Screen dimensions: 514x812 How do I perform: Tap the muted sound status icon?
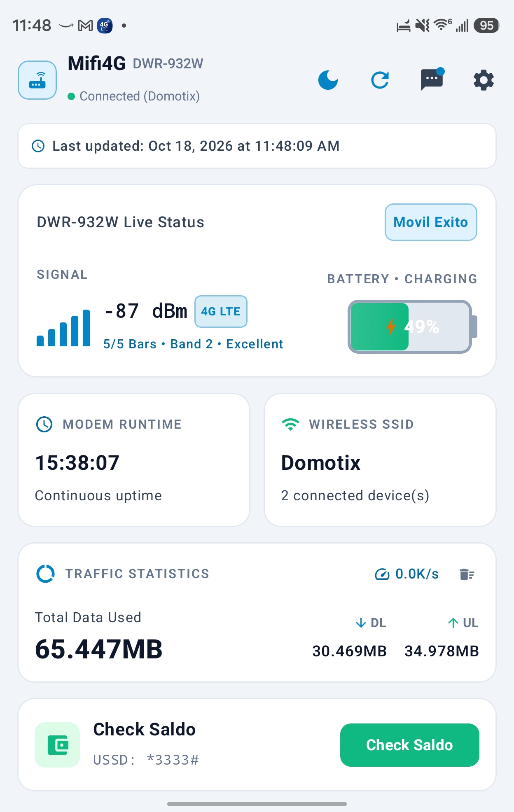pos(423,26)
